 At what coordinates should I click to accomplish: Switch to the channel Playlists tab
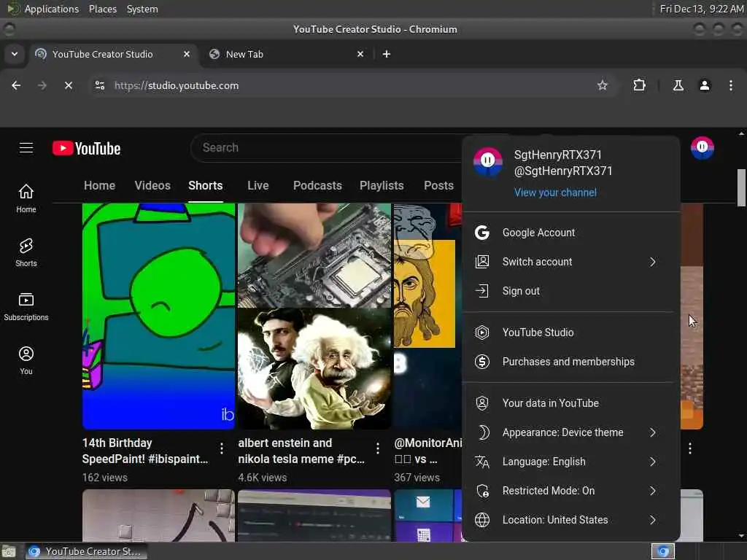[382, 186]
